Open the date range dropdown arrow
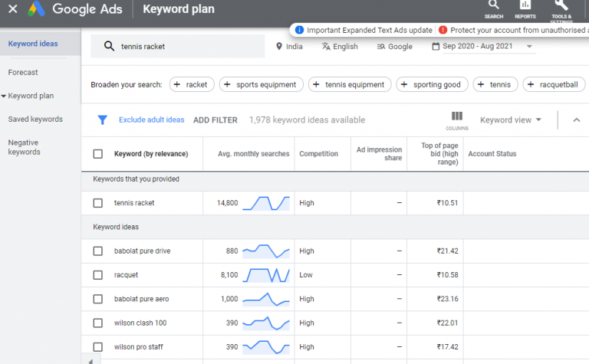 (529, 47)
